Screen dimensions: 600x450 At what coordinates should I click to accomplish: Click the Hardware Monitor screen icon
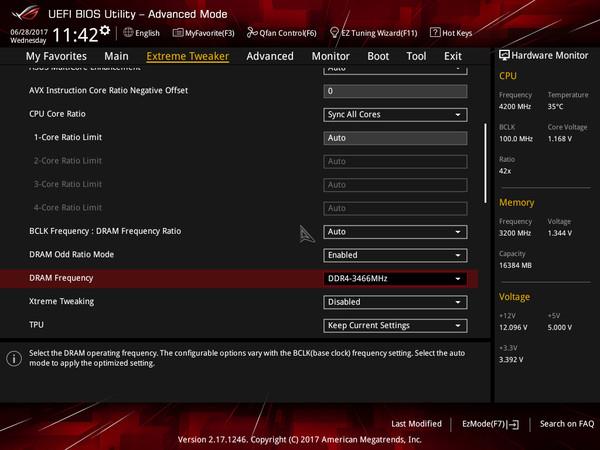pyautogui.click(x=504, y=55)
